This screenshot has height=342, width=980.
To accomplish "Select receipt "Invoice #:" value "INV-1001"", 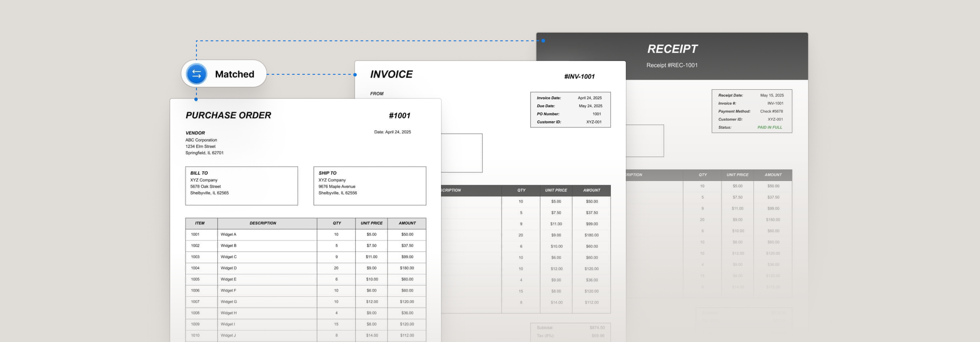I will [x=775, y=103].
